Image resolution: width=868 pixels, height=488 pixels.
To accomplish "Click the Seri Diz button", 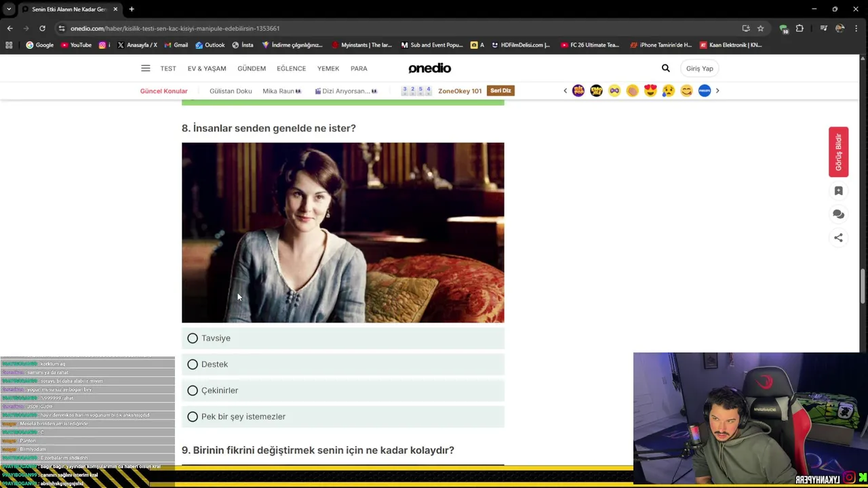I will point(501,91).
